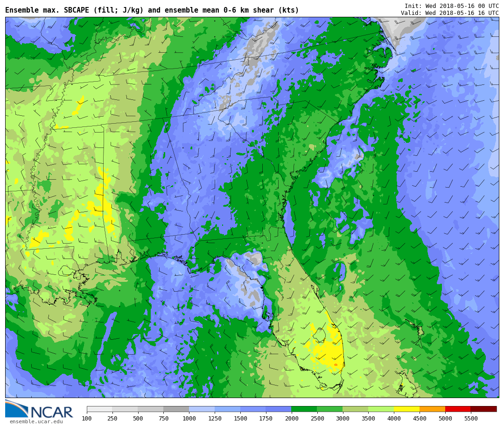The image size is (504, 427).
Task: Click the Ensemble max. SBCAPE chart title
Action: click(x=152, y=10)
